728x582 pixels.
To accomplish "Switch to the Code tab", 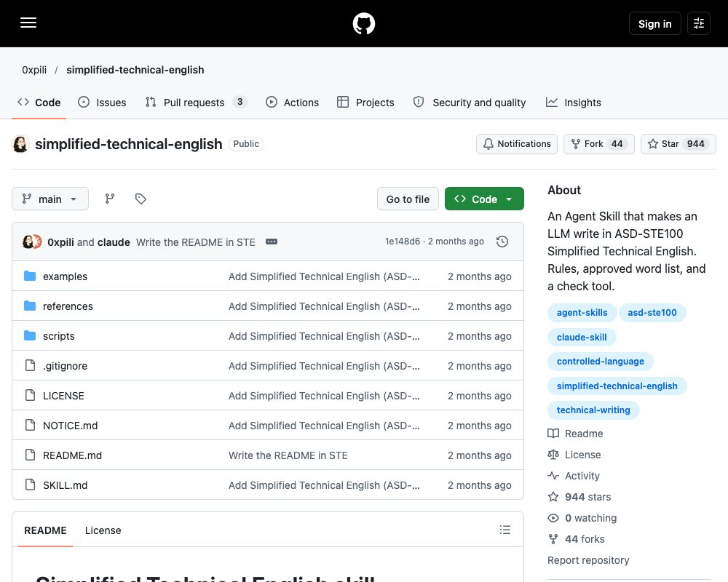I will tap(39, 103).
